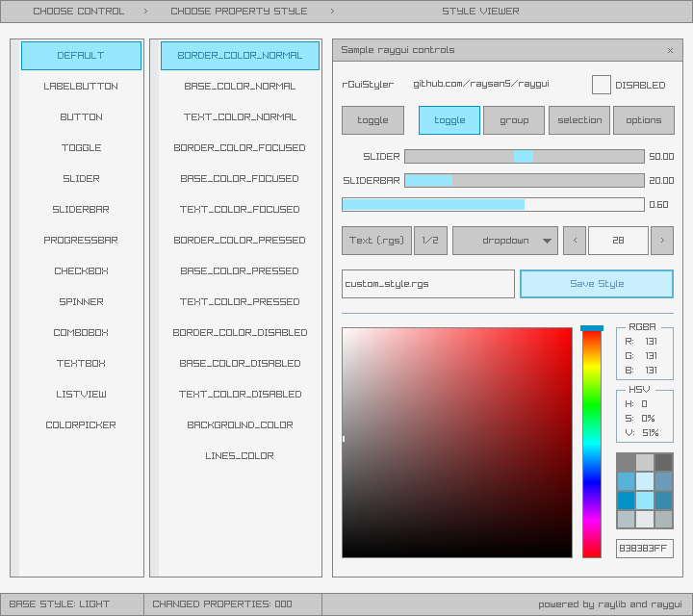693x616 pixels.
Task: Select COLORPICKER in the control list
Action: click(81, 425)
